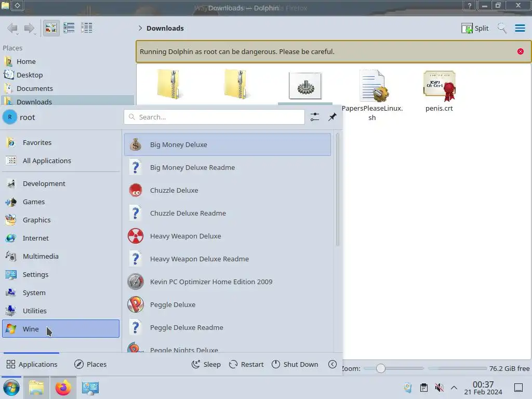The image size is (532, 399).
Task: Click the show desktop button
Action: click(x=518, y=388)
